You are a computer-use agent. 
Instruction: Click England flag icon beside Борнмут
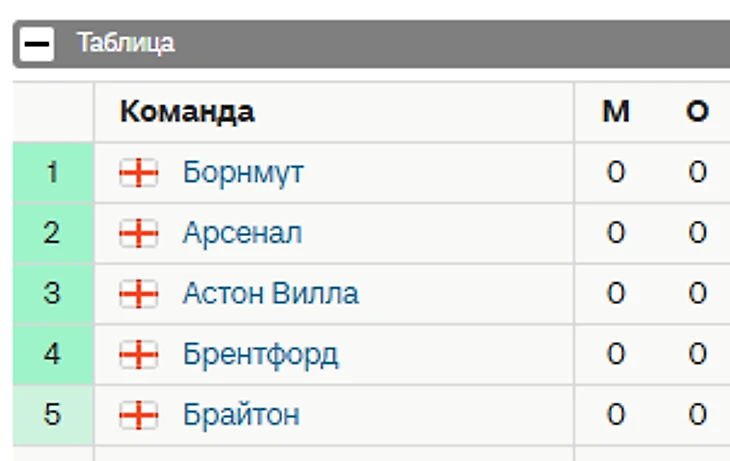point(139,173)
